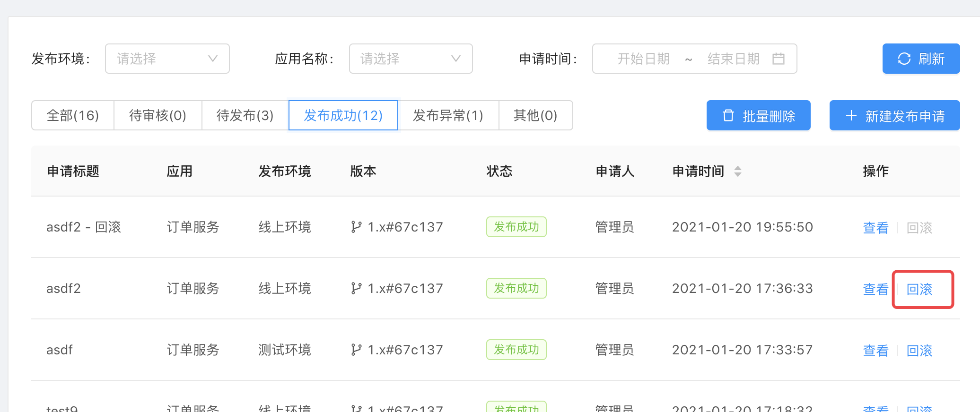The image size is (980, 412).
Task: Click the trash icon on 批量删除
Action: (728, 115)
